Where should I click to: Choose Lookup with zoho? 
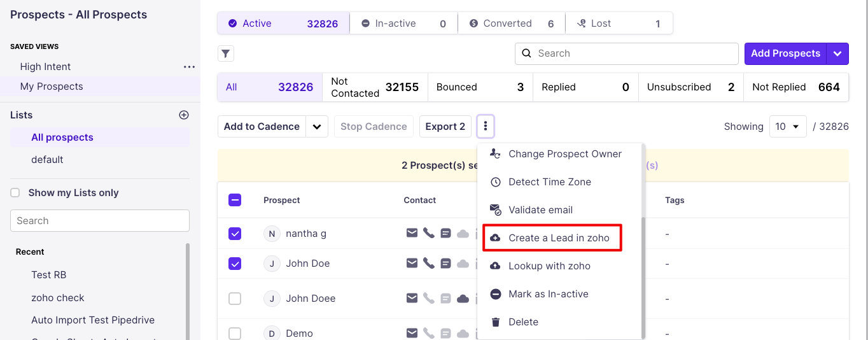tap(559, 266)
